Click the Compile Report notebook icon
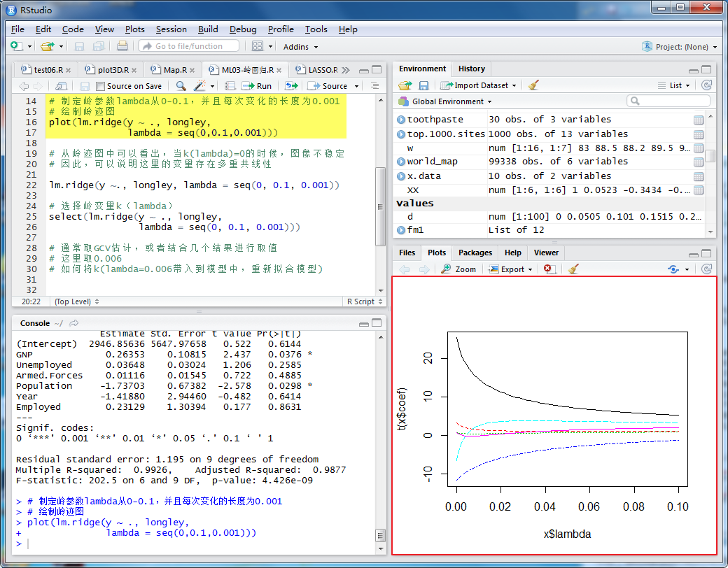This screenshot has width=728, height=568. 230,86
